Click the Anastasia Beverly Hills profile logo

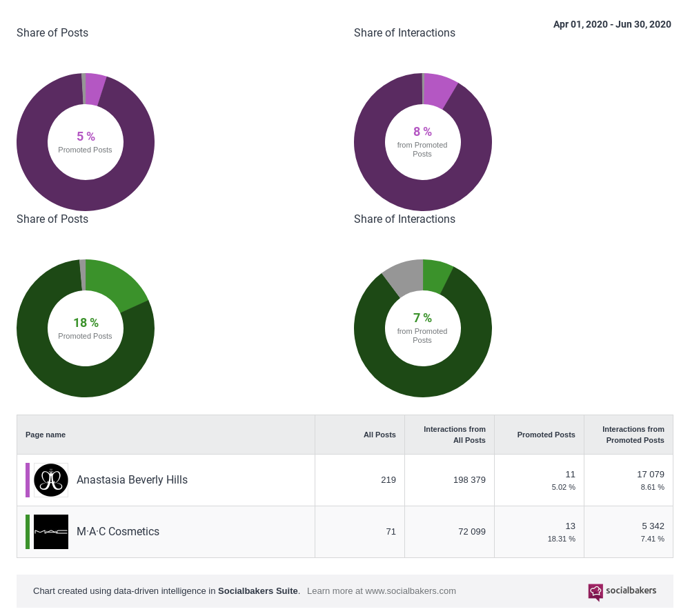(51, 479)
